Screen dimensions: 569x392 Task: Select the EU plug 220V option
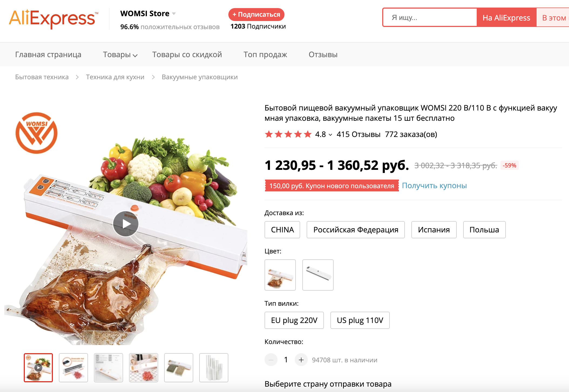pos(294,320)
